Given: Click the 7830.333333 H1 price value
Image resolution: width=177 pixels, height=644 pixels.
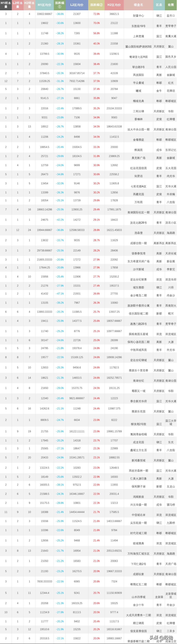Looking at the screenshot, I should pos(45,581).
